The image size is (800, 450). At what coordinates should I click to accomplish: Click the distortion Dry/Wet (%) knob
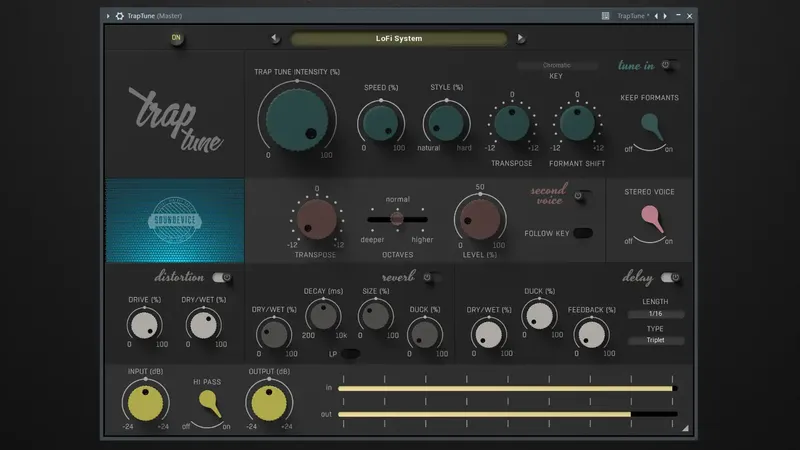(203, 325)
